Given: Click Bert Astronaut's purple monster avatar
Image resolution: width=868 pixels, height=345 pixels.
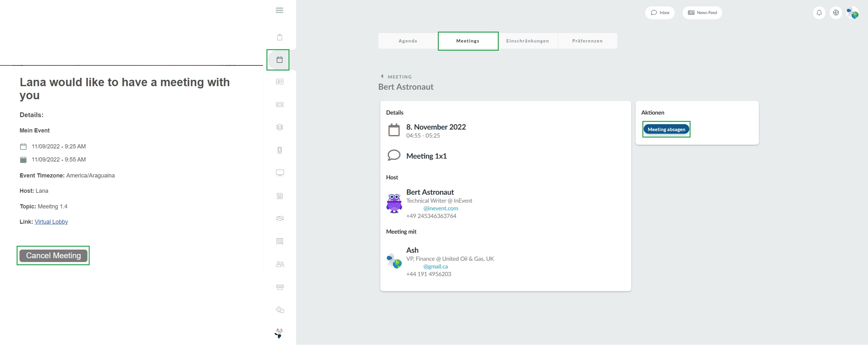Looking at the screenshot, I should pyautogui.click(x=394, y=203).
